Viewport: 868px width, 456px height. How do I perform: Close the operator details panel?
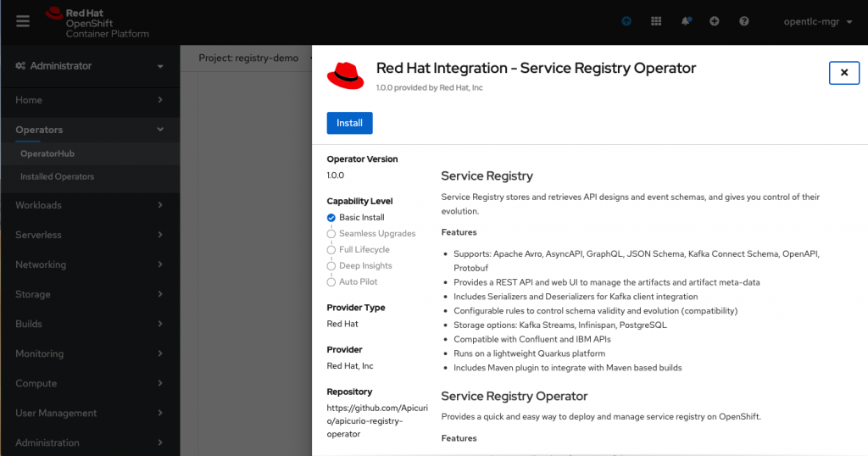click(844, 73)
